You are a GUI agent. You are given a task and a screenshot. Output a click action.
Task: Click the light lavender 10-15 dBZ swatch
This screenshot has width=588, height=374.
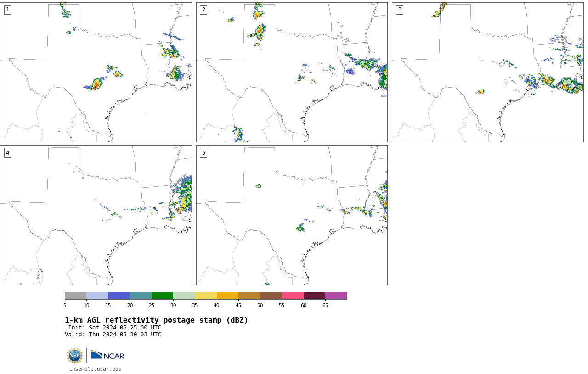97,296
